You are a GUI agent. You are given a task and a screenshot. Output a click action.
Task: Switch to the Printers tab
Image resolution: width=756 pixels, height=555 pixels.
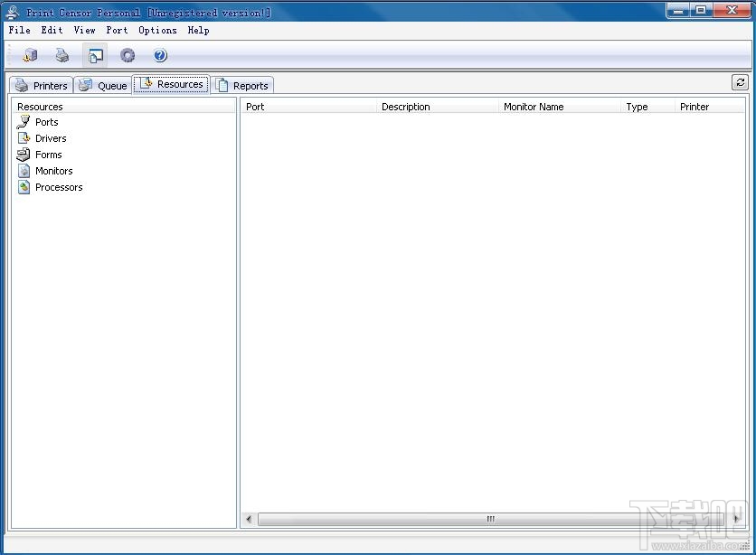point(42,85)
